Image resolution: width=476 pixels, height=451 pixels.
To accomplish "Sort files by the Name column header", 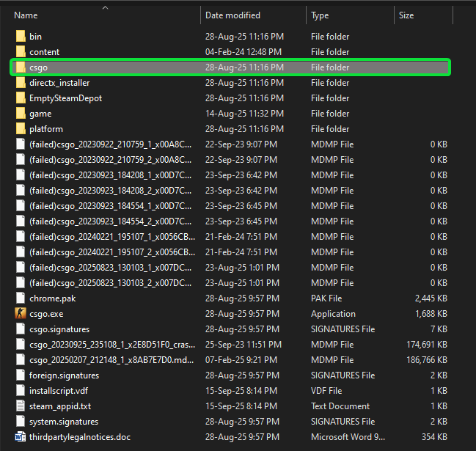I will coord(26,15).
